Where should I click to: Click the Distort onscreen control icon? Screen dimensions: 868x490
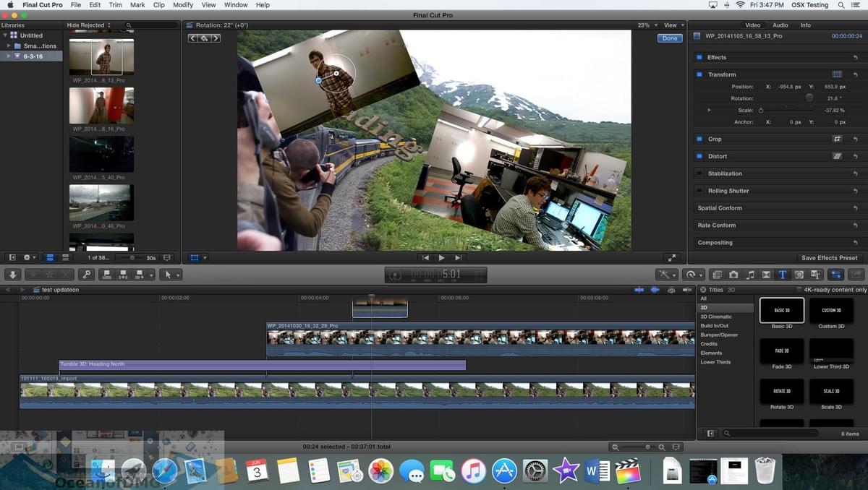click(x=837, y=156)
